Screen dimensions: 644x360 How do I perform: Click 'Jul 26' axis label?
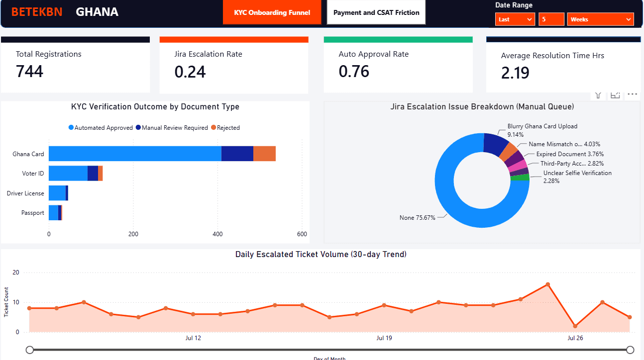tap(575, 338)
